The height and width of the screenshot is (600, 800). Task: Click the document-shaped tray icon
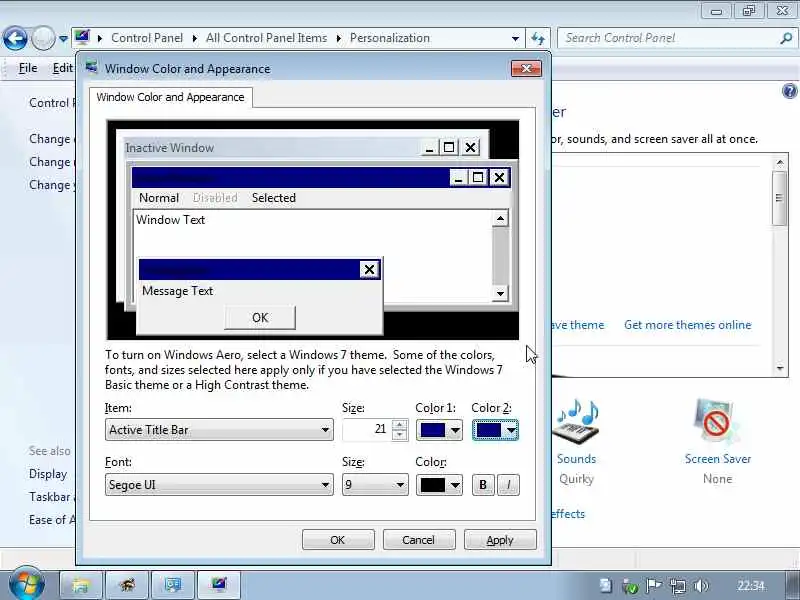[606, 585]
